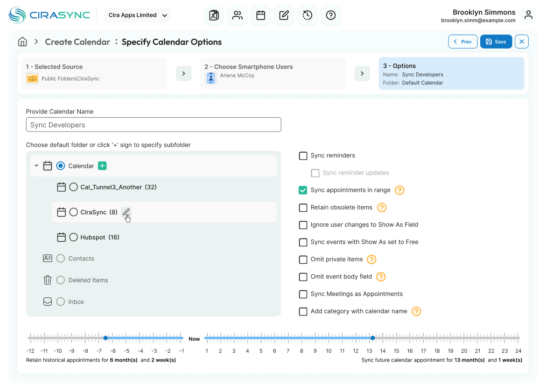Click the help badge next to Retain obsolete items
This screenshot has width=546, height=392.
coord(381,207)
